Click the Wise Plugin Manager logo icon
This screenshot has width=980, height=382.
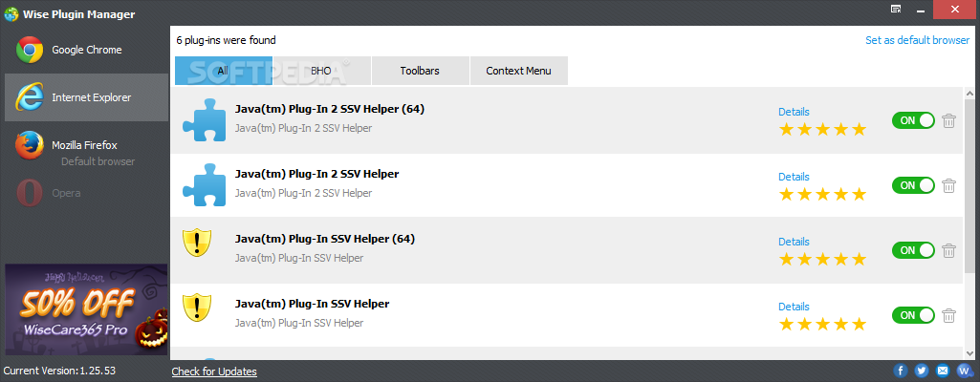[11, 13]
